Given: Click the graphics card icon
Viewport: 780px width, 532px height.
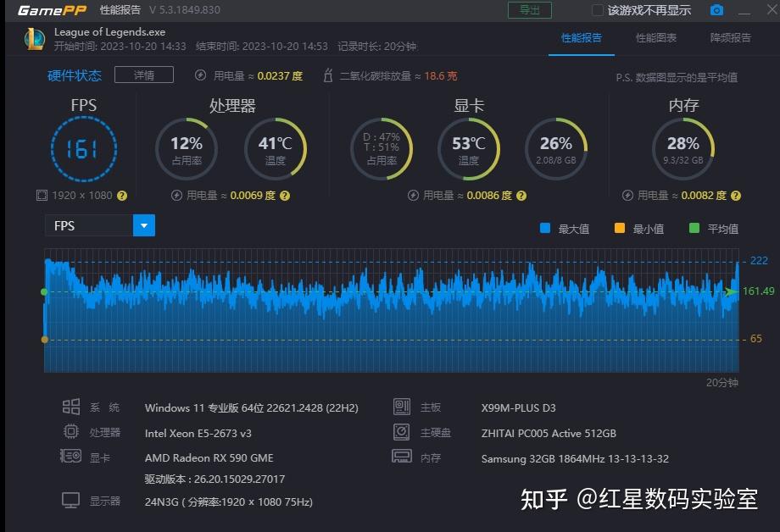Looking at the screenshot, I should coord(70,456).
